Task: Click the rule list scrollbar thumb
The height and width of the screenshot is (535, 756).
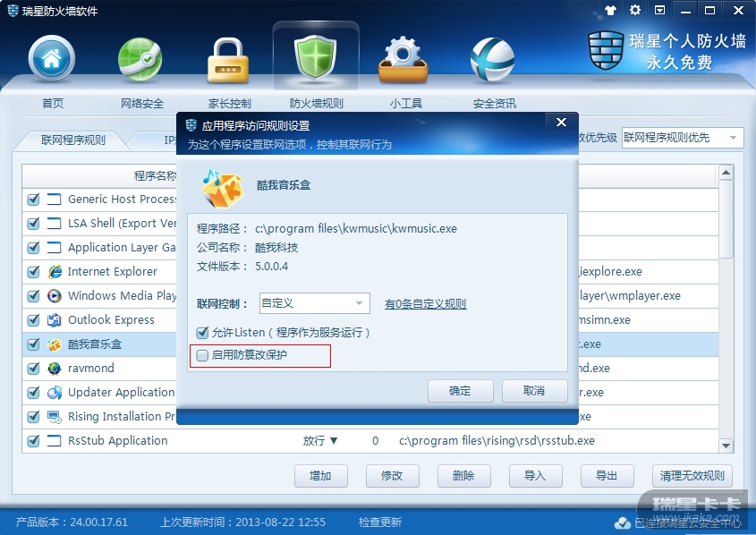Action: coord(726,220)
